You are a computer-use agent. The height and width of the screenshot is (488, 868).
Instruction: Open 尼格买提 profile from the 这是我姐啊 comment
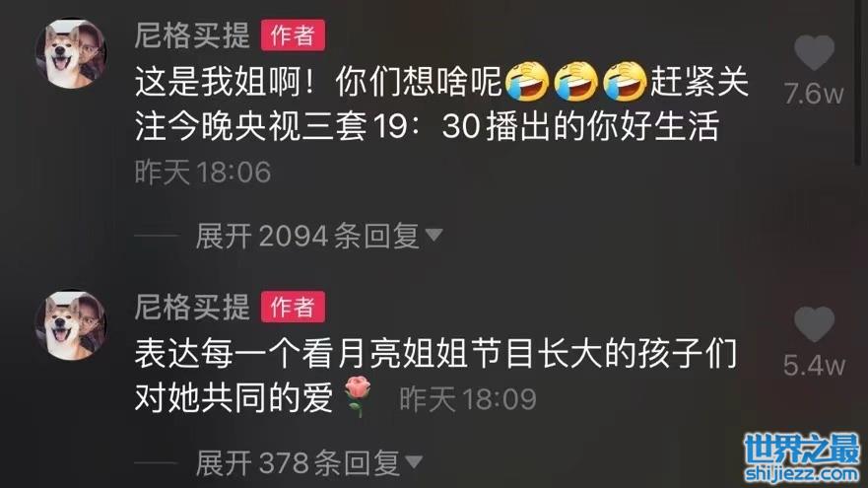click(x=192, y=35)
